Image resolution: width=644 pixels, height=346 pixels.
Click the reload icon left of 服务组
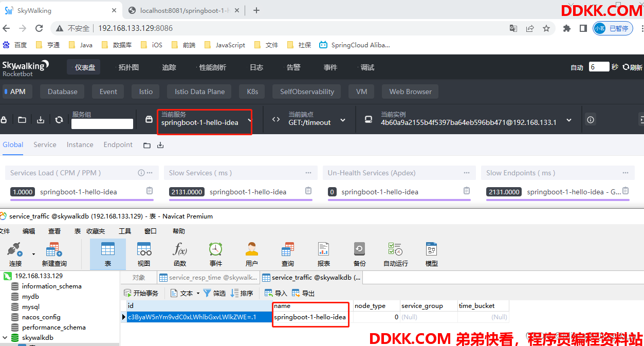[x=59, y=120]
